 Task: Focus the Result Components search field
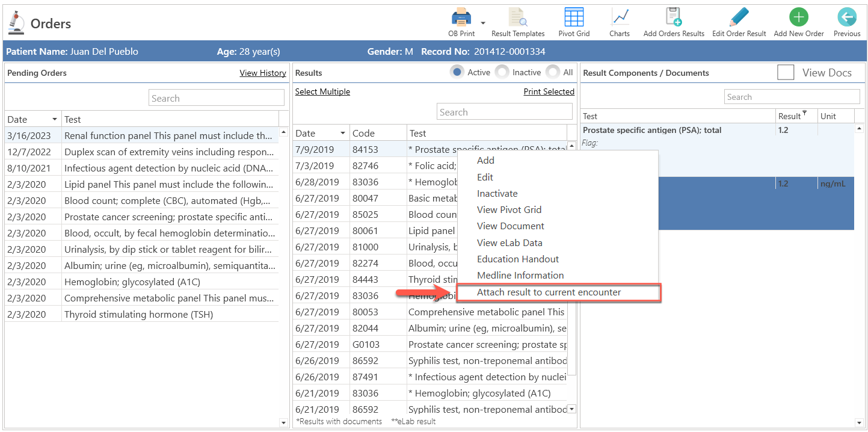792,97
